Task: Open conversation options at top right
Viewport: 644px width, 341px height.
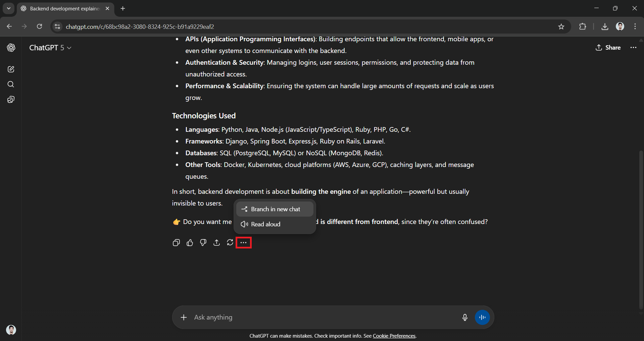Action: coord(633,48)
